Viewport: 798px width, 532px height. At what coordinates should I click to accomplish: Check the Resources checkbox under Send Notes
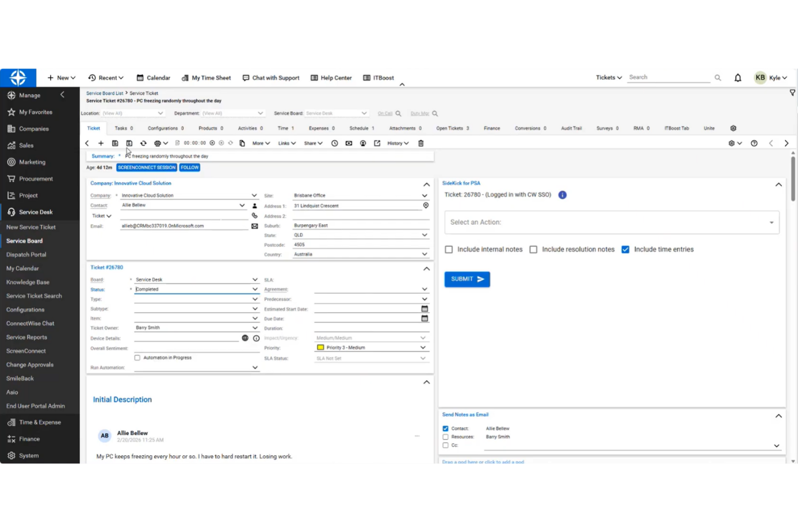[445, 437]
